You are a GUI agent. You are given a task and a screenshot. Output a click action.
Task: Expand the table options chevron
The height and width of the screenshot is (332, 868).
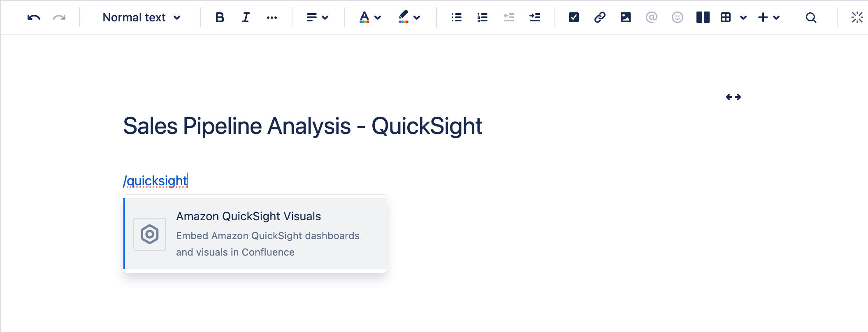tap(743, 18)
